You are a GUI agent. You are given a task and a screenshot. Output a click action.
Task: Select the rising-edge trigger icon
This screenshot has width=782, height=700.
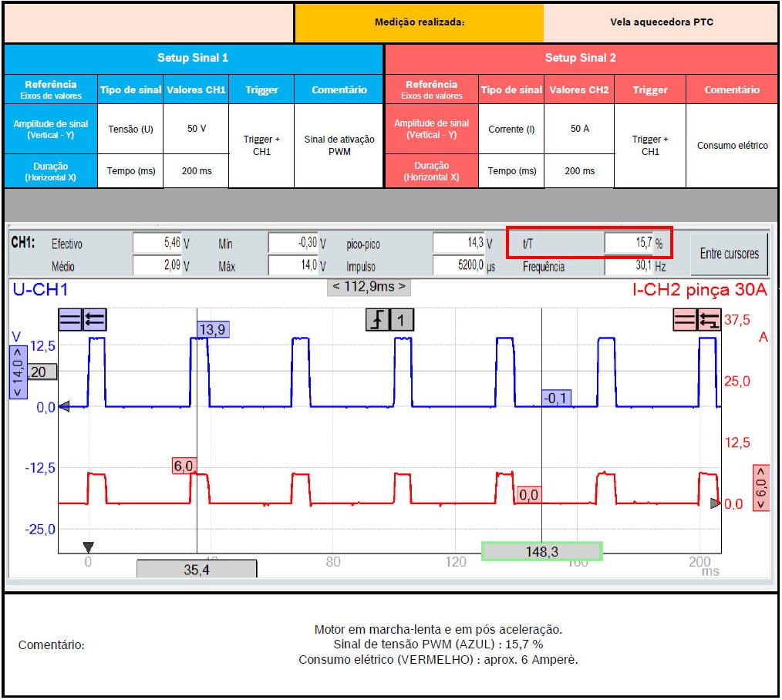tap(378, 320)
